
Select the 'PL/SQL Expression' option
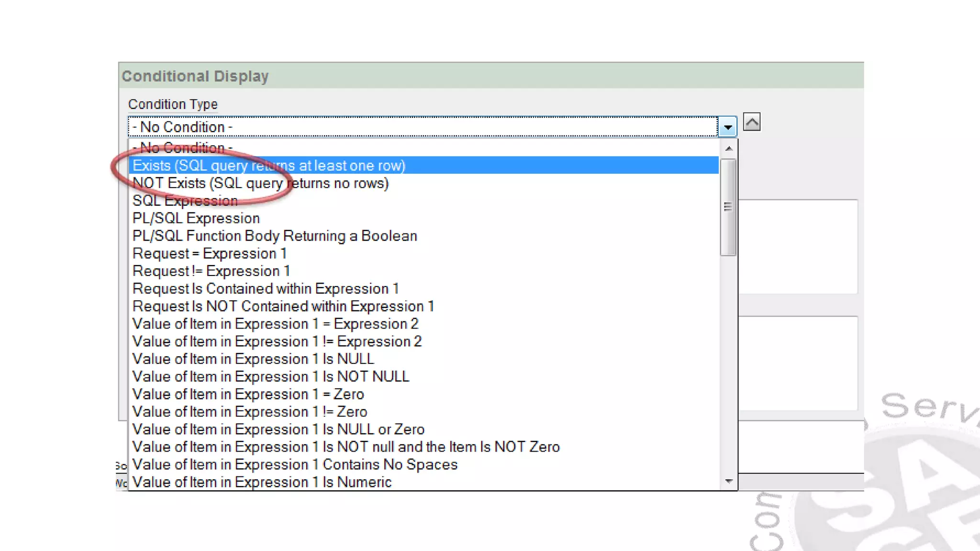click(196, 219)
